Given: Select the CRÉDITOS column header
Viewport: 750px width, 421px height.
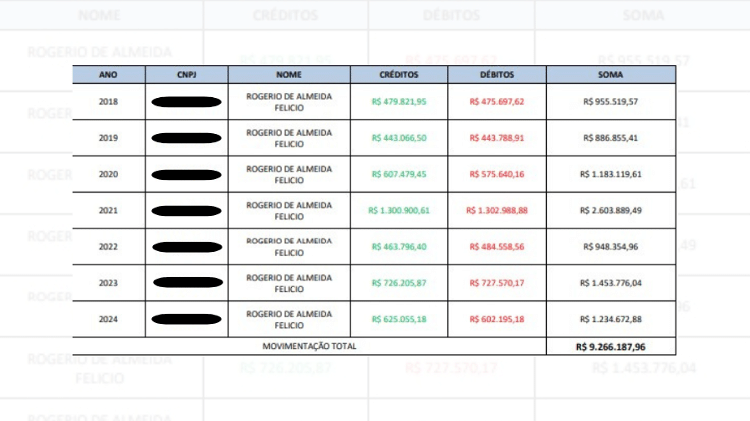Looking at the screenshot, I should (x=399, y=75).
